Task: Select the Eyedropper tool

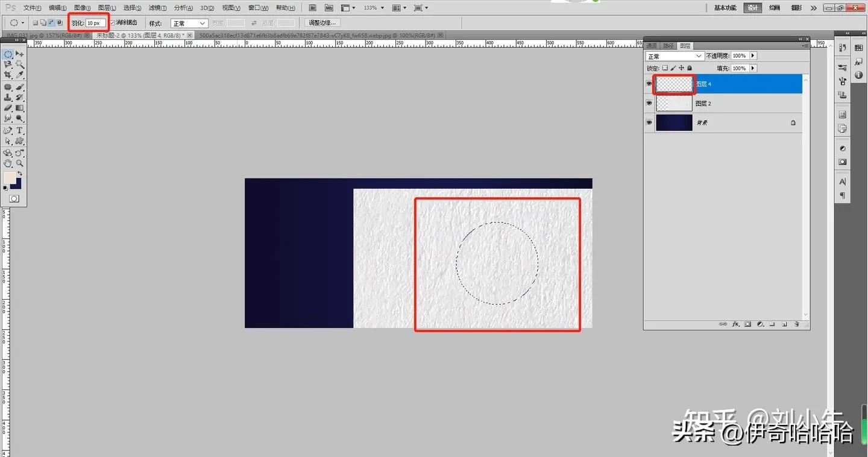Action: tap(20, 74)
